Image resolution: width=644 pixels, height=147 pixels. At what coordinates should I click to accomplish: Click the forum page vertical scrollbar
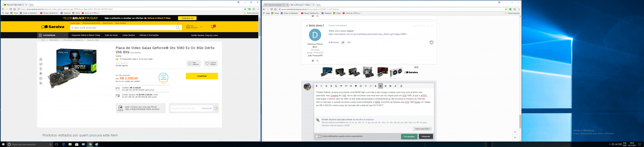520,122
